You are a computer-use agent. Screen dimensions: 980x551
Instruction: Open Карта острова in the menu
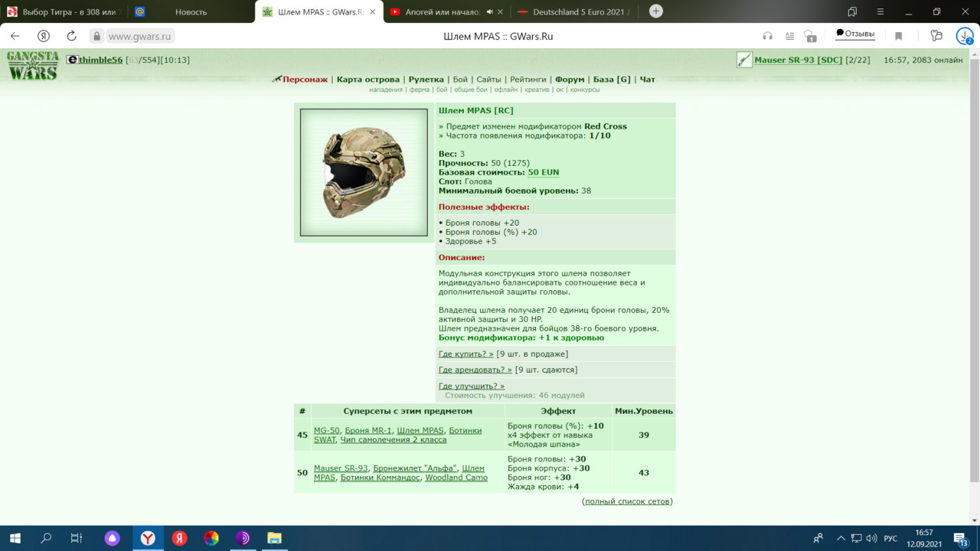click(368, 80)
